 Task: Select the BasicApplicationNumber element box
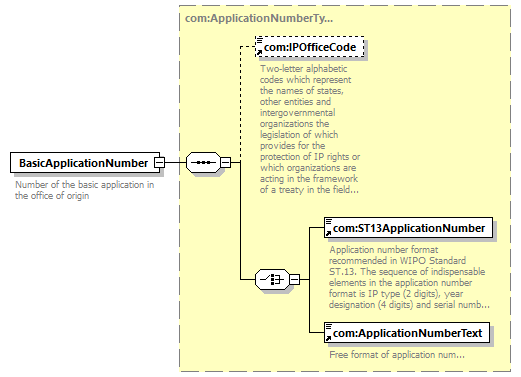click(85, 163)
